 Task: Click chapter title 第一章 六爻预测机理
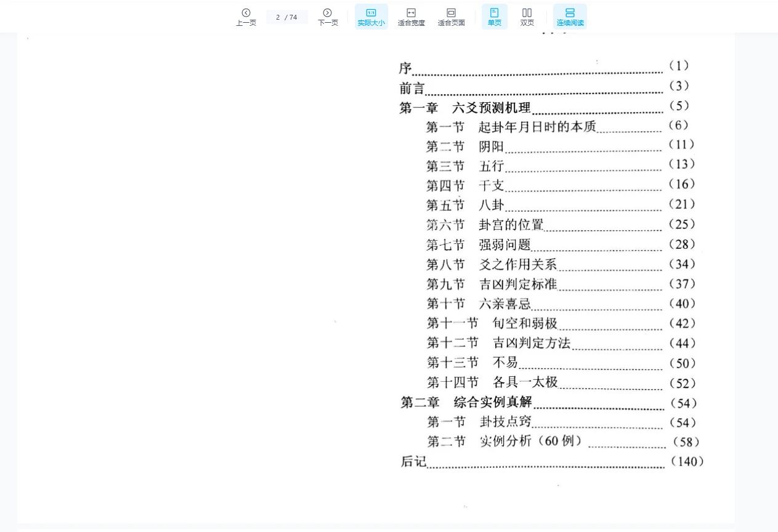[x=465, y=108]
